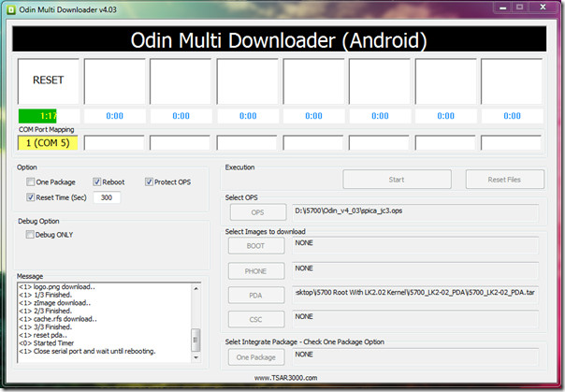The width and height of the screenshot is (565, 392).
Task: Close the Odin Multi Downloader window
Action: point(543,7)
